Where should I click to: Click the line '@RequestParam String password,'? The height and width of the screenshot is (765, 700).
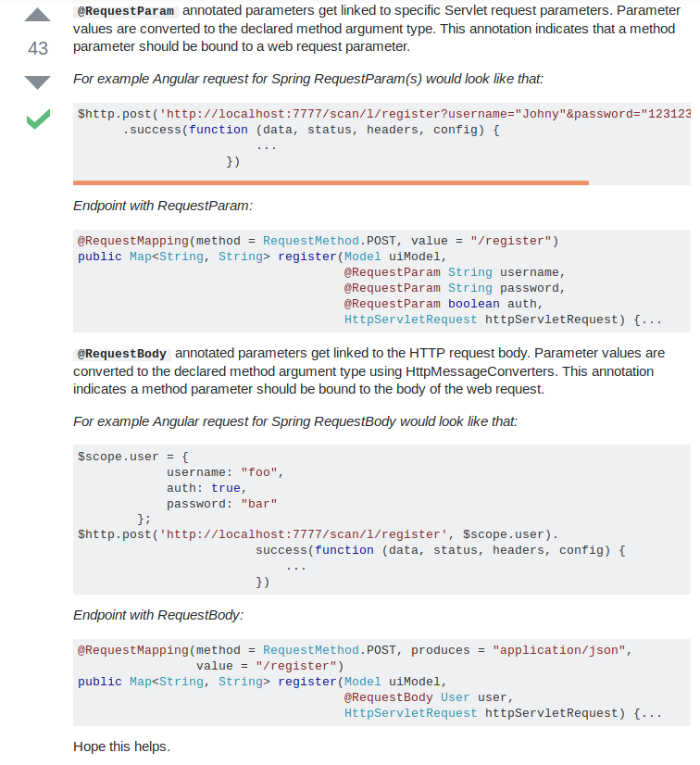[x=455, y=288]
